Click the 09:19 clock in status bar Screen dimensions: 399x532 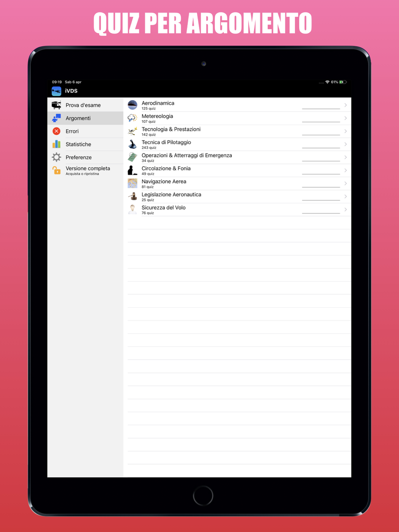point(57,82)
